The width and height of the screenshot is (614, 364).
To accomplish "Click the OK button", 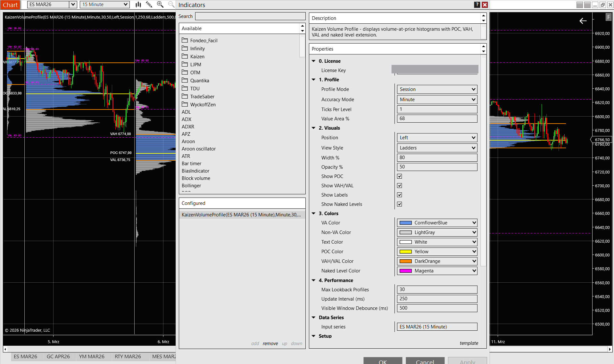I will click(383, 361).
